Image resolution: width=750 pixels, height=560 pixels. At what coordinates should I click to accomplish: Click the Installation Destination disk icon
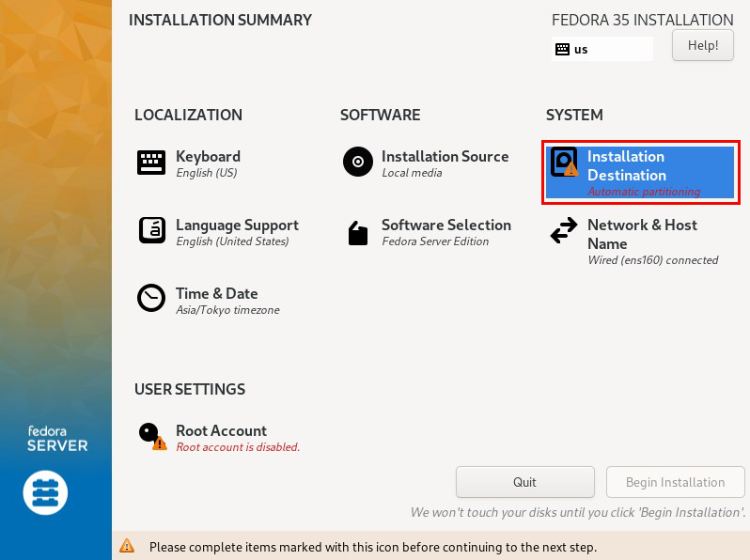(564, 163)
